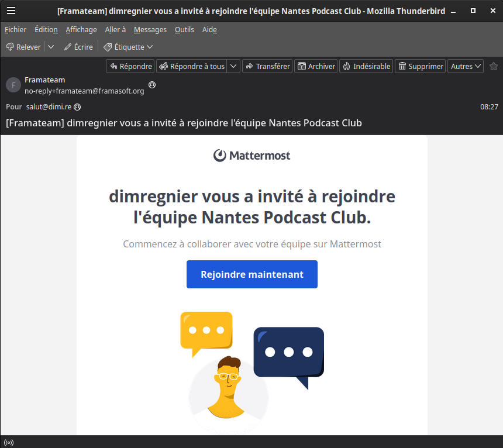The height and width of the screenshot is (448, 503).
Task: Click the Framateam sender name
Action: click(44, 80)
